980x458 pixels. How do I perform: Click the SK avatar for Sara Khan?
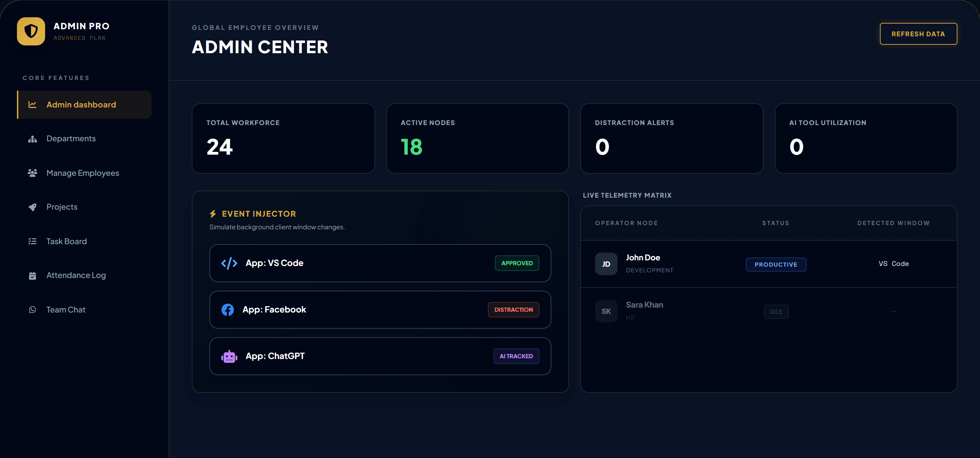606,311
